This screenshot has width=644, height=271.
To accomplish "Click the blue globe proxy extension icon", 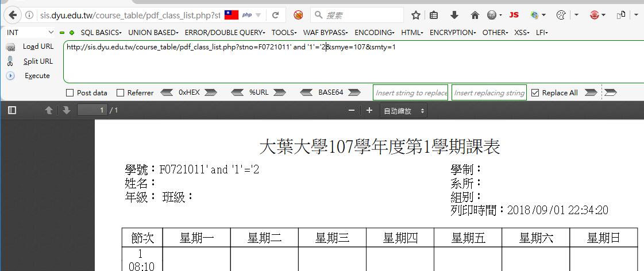I will [x=535, y=15].
